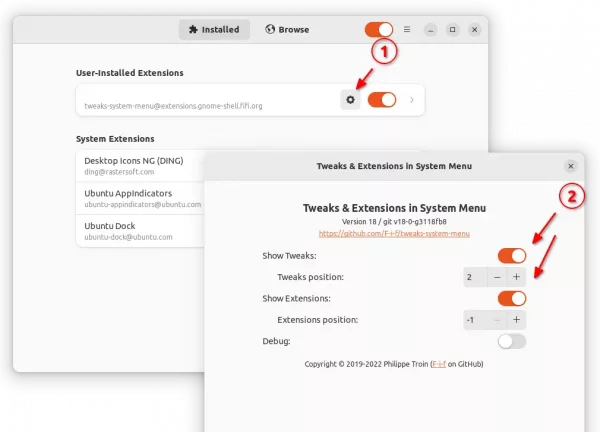Viewport: 600px width, 432px height.
Task: Minimize the Extensions window
Action: (430, 29)
